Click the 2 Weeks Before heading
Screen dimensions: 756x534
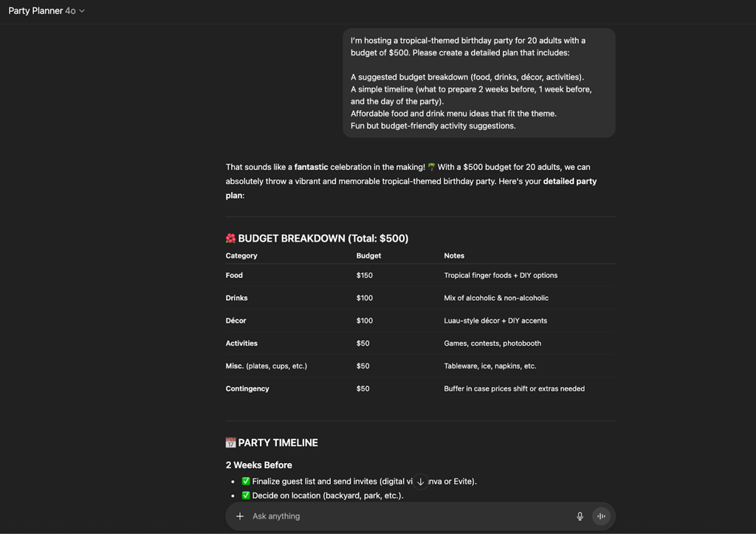coord(259,465)
